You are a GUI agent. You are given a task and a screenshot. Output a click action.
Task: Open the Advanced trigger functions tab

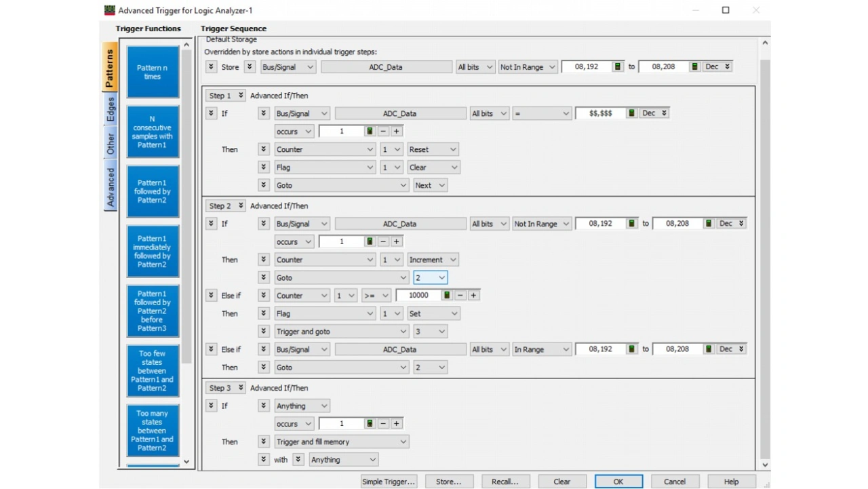(110, 187)
